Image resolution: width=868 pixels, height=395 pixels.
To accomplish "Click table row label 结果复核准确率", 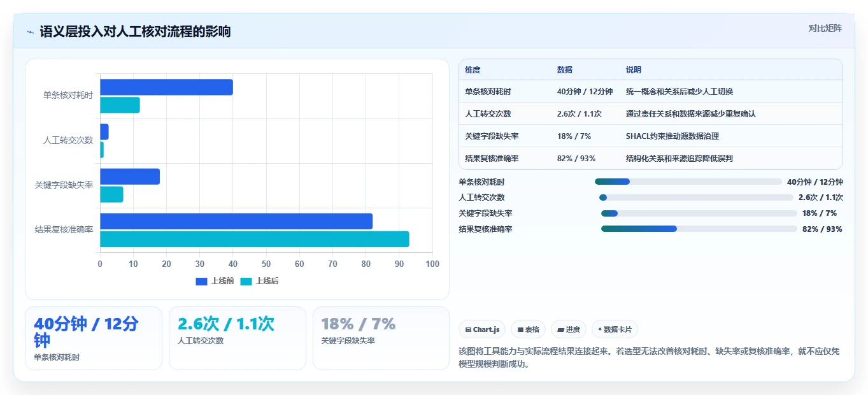I will click(492, 159).
